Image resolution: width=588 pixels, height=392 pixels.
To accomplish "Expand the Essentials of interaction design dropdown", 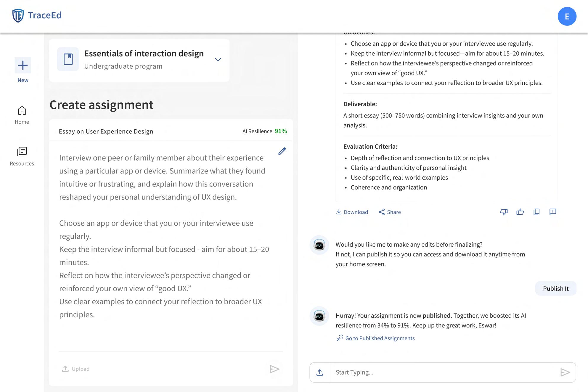I will tap(218, 60).
